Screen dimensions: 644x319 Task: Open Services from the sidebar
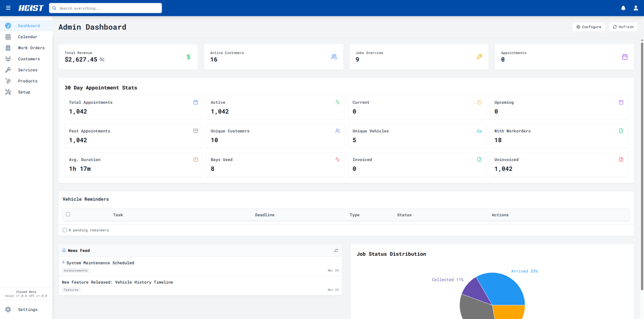(26, 70)
